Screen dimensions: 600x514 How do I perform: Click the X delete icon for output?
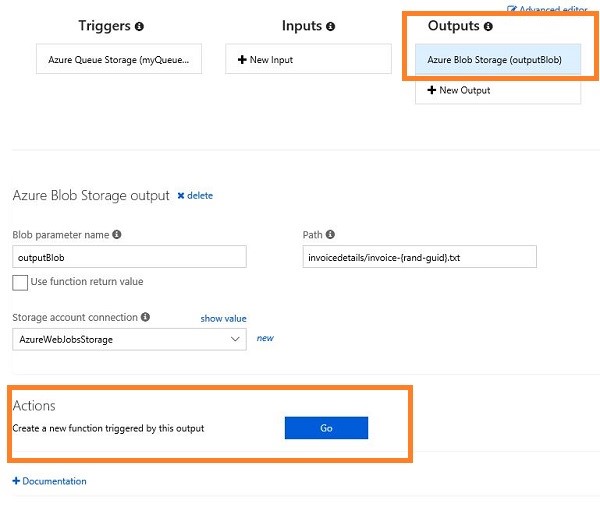181,196
